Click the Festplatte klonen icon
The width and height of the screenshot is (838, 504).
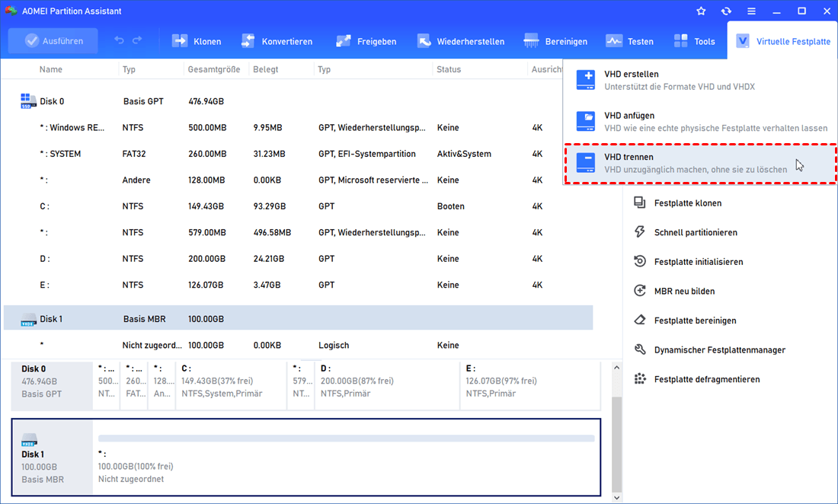tap(640, 203)
